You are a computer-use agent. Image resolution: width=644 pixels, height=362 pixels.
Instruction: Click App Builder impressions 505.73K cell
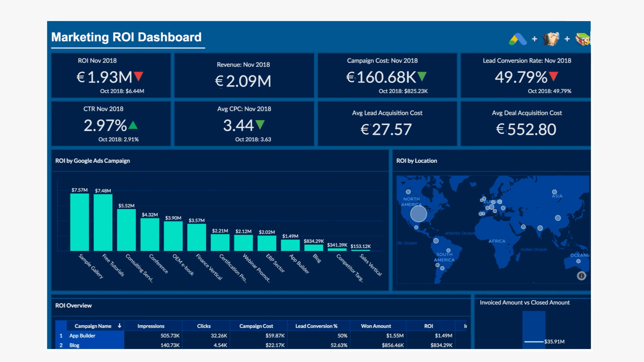pyautogui.click(x=154, y=336)
